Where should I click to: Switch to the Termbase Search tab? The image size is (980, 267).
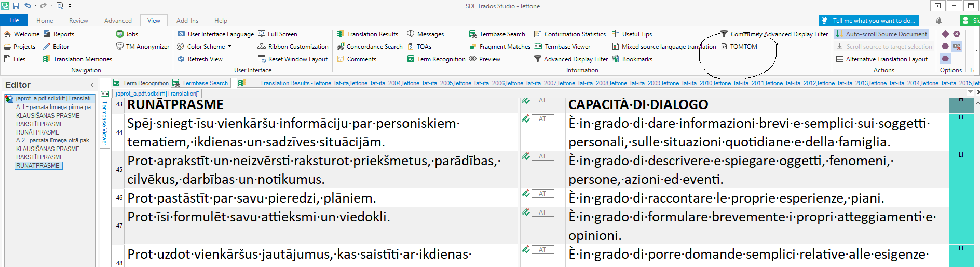pos(205,83)
